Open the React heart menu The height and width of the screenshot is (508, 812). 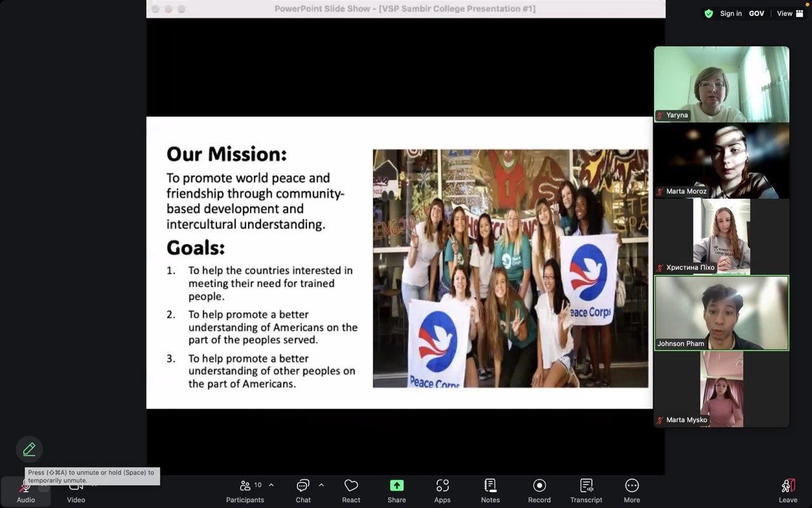[x=351, y=491]
